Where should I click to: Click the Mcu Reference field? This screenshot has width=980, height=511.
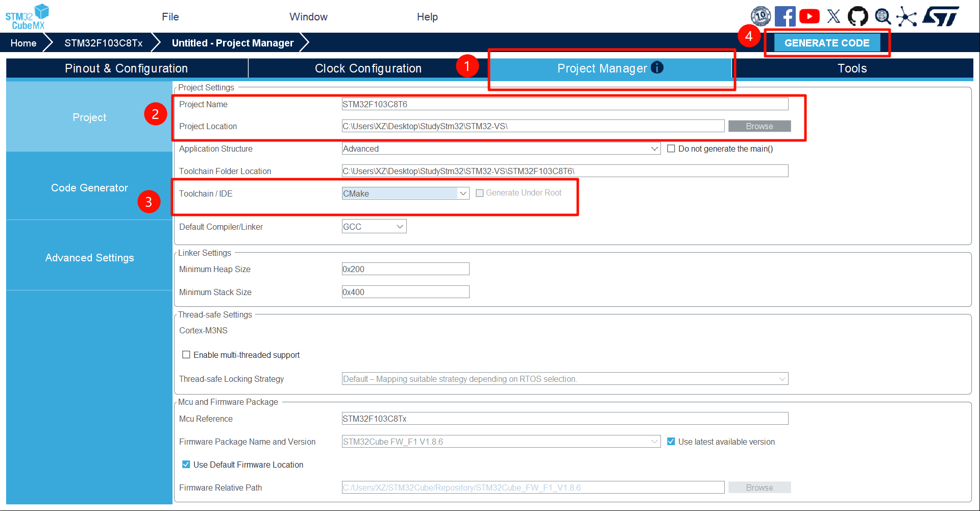565,419
